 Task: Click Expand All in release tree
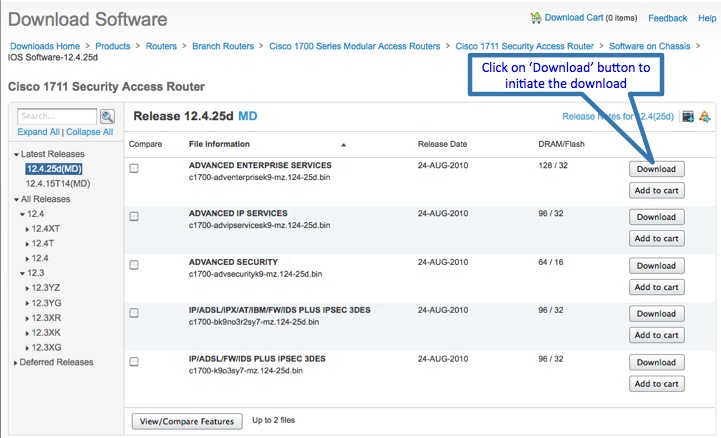coord(39,132)
